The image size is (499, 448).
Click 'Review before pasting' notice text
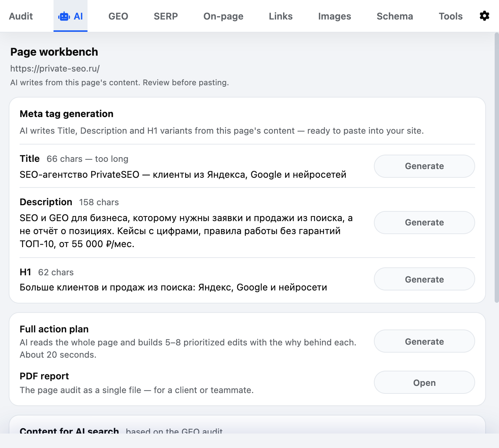click(185, 83)
